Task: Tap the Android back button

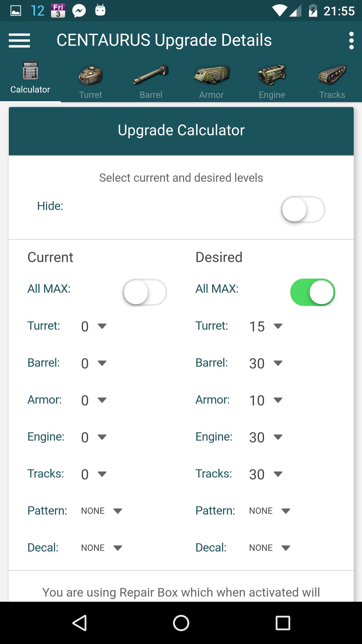Action: click(x=80, y=623)
